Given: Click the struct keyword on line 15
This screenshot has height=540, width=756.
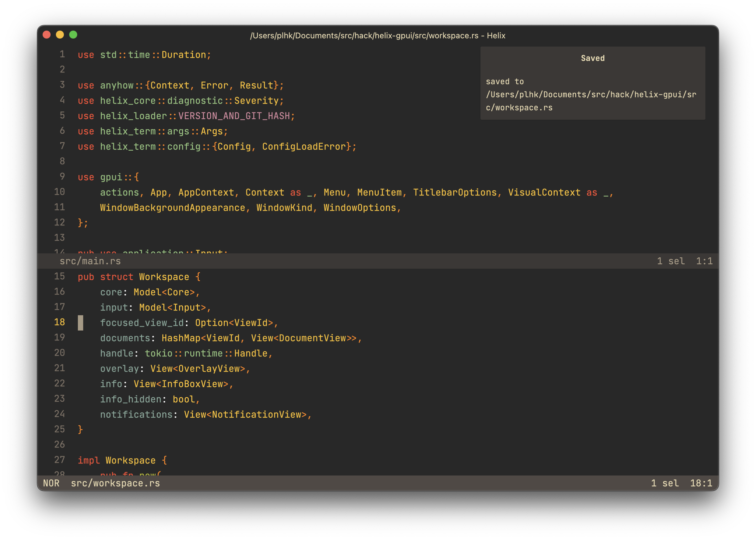Looking at the screenshot, I should [x=117, y=277].
